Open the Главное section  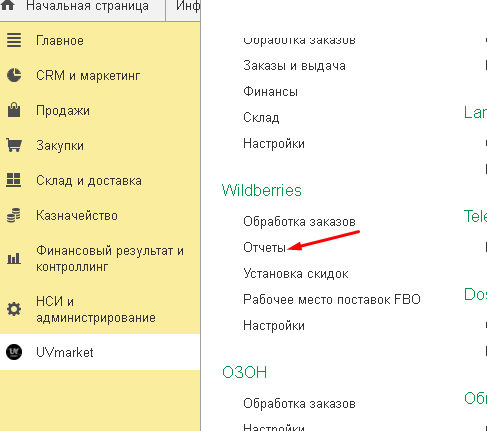click(60, 40)
